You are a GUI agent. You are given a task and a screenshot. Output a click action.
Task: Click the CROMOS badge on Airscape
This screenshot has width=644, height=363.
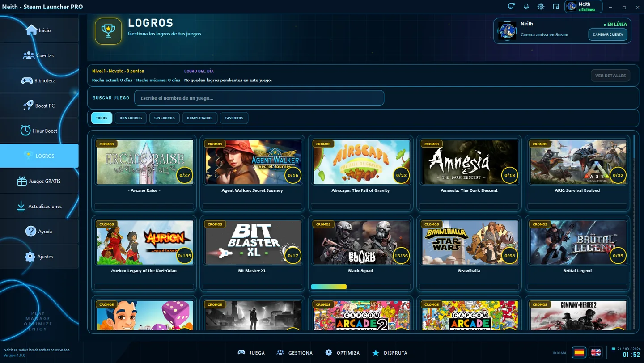[323, 144]
